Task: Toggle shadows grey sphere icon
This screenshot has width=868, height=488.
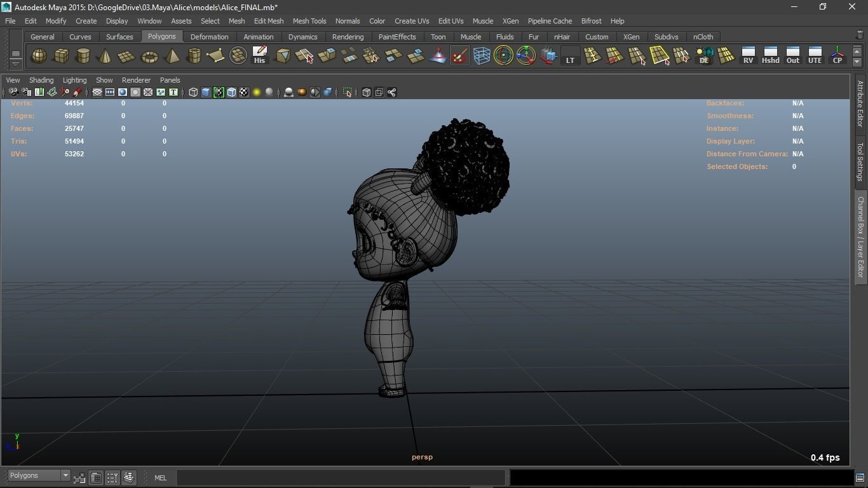Action: point(269,92)
